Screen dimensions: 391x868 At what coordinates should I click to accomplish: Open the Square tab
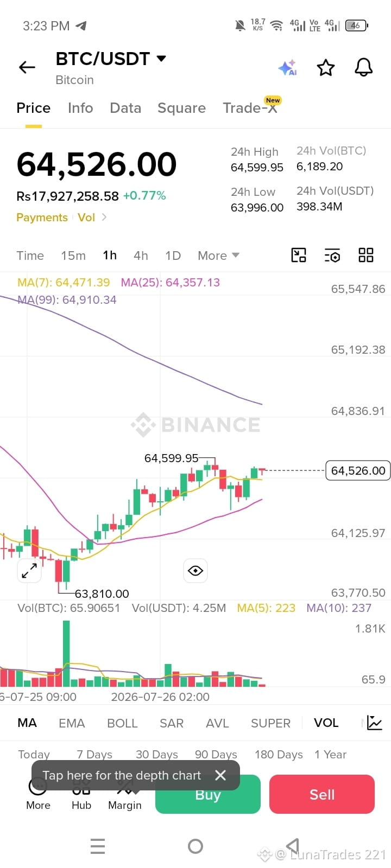pos(181,108)
